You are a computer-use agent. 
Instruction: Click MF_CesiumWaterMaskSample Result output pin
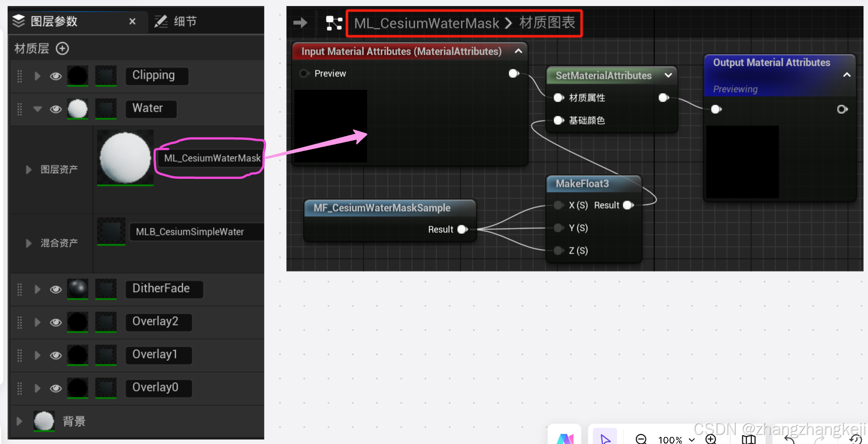click(463, 230)
